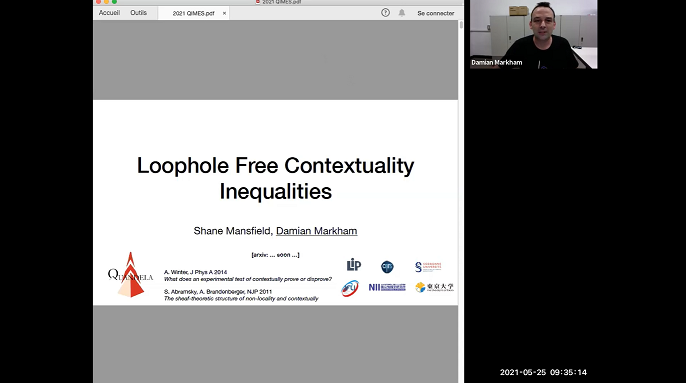Viewport: 686px width, 383px height.
Task: Open the notifications bell icon
Action: (402, 13)
